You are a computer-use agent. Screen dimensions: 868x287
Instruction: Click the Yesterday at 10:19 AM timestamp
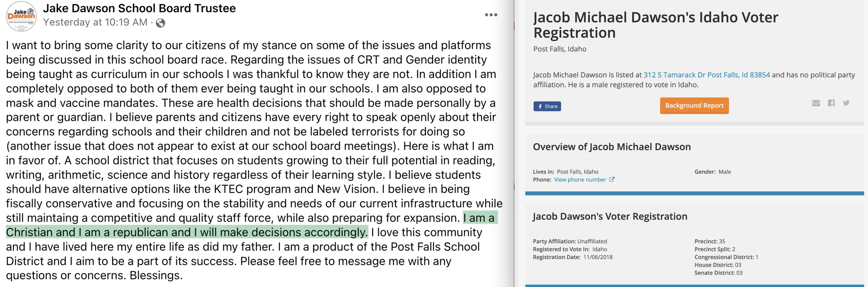click(x=95, y=22)
